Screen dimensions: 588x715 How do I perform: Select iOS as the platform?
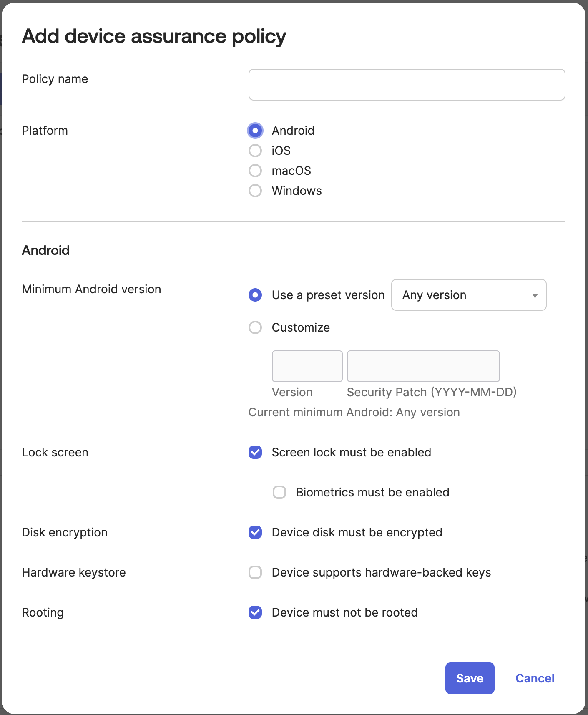[x=255, y=151]
